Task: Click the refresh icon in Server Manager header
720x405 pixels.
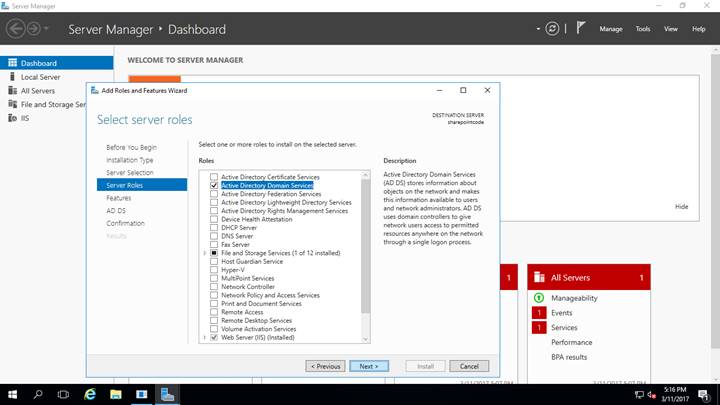Action: pyautogui.click(x=552, y=28)
